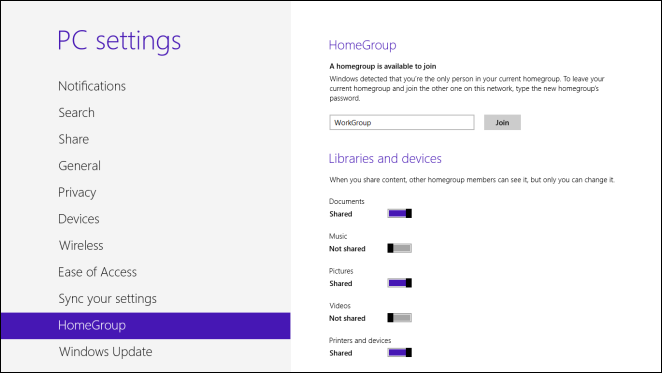Open Windows Update settings

106,352
